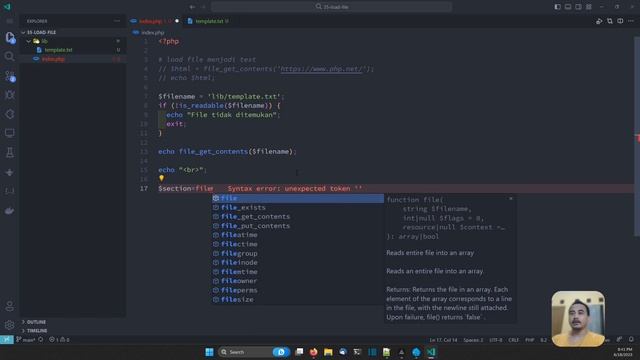Choose the fileperms suggestion
This screenshot has width=640, height=360.
point(298,290)
